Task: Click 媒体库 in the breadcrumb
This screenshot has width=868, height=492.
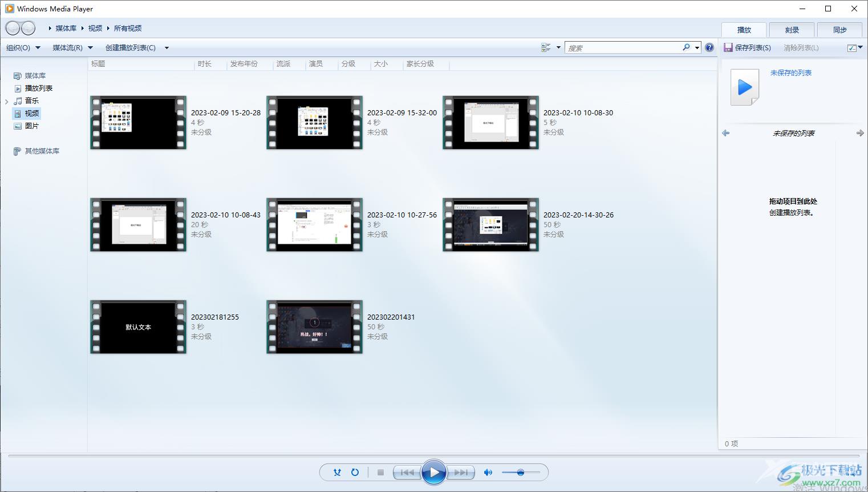Action: [x=66, y=28]
